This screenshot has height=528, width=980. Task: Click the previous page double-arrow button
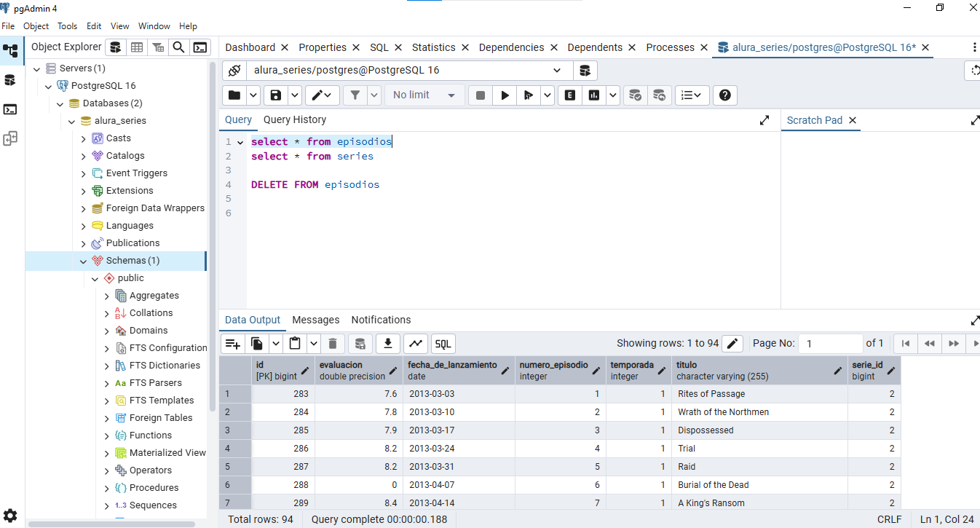(930, 343)
